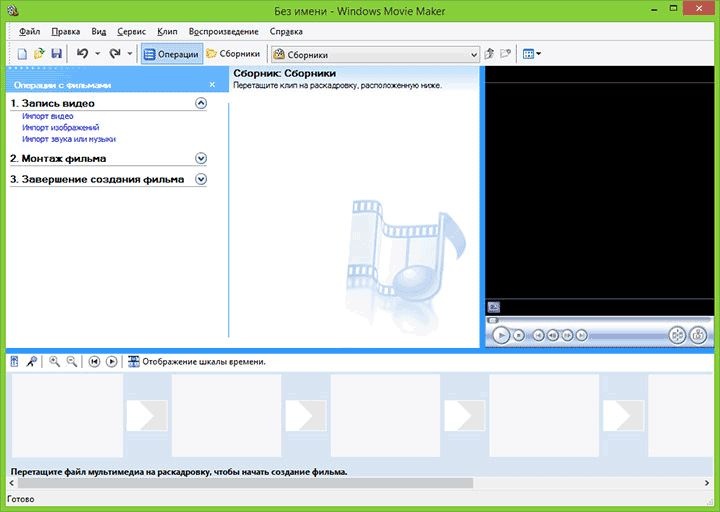
Task: Open the narration microphone tool
Action: tap(32, 361)
